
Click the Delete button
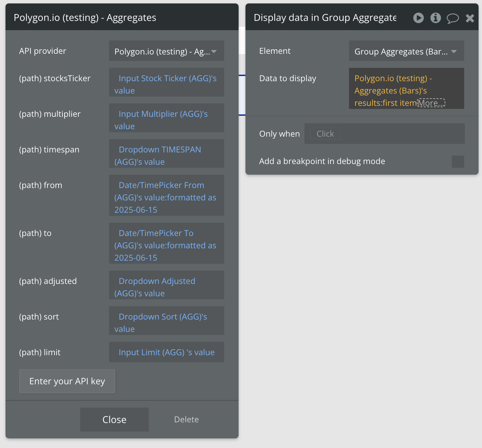(186, 420)
